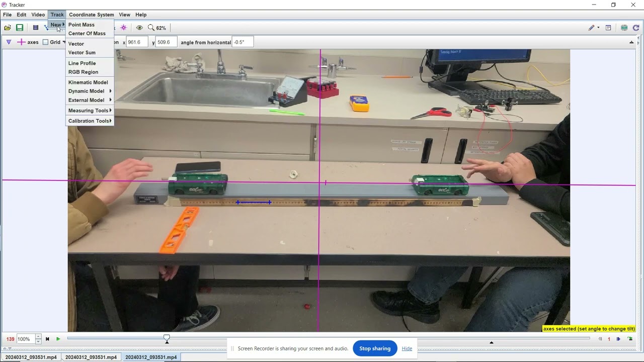Choose Vector Sum from the menu
Viewport: 644px width, 362px height.
pyautogui.click(x=90, y=53)
